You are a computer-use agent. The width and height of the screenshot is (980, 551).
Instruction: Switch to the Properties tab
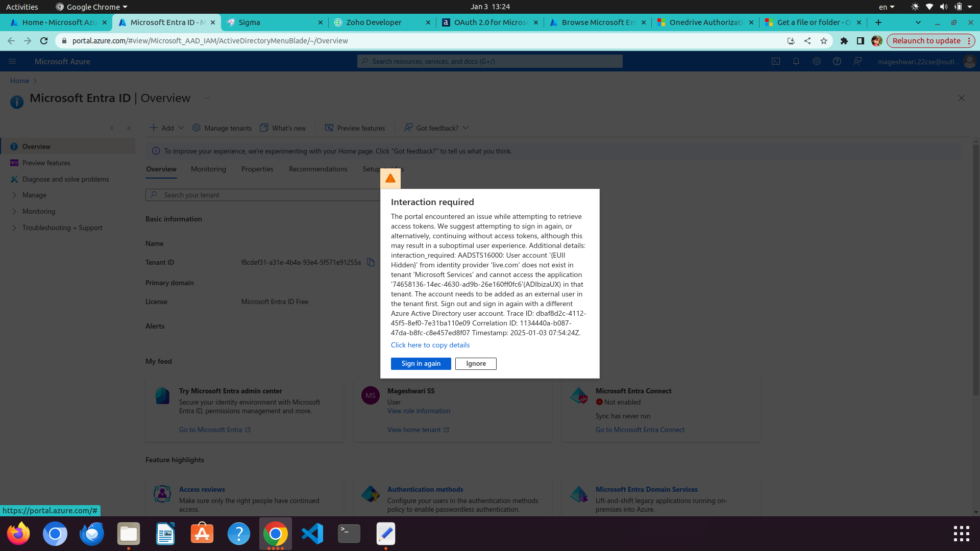pos(257,169)
